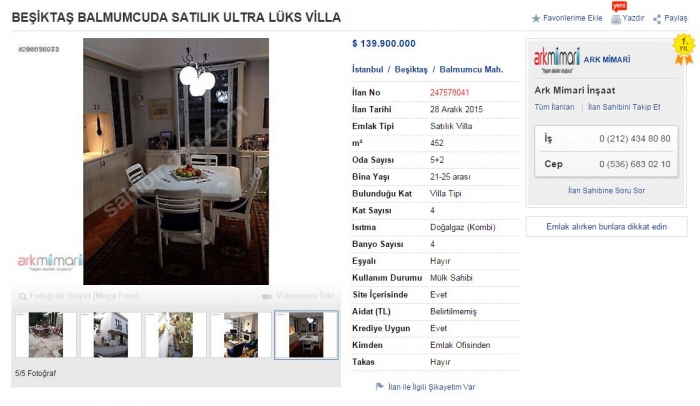Viewport: 700px width, 406px height.
Task: Show the living room thumbnail
Action: pos(241,335)
